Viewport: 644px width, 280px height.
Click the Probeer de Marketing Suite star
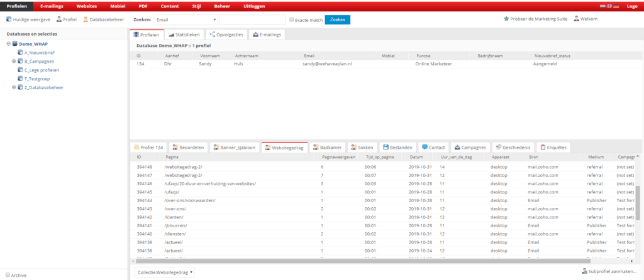coord(506,19)
